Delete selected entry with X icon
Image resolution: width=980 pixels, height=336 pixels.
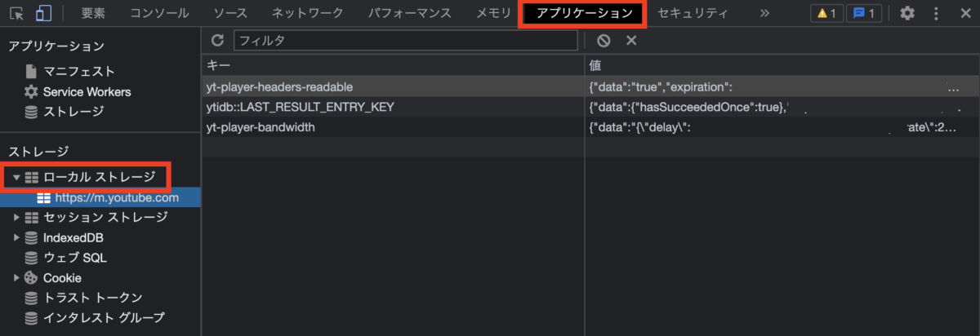(631, 40)
